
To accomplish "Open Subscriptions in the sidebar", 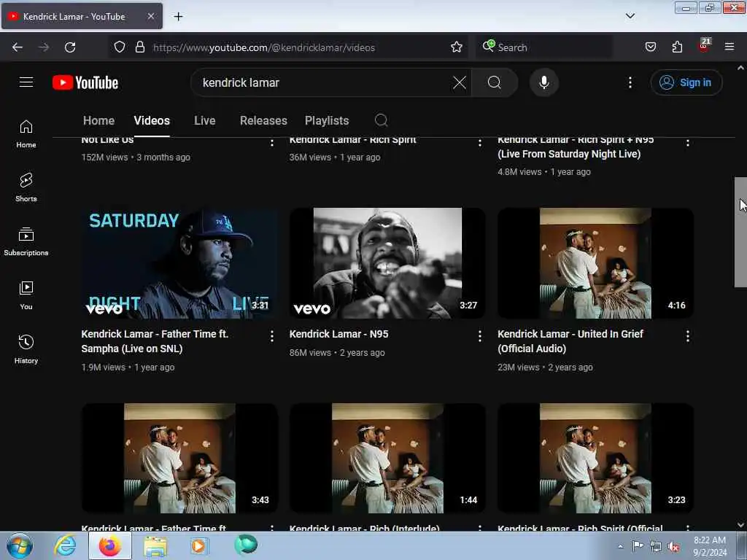I will [26, 241].
